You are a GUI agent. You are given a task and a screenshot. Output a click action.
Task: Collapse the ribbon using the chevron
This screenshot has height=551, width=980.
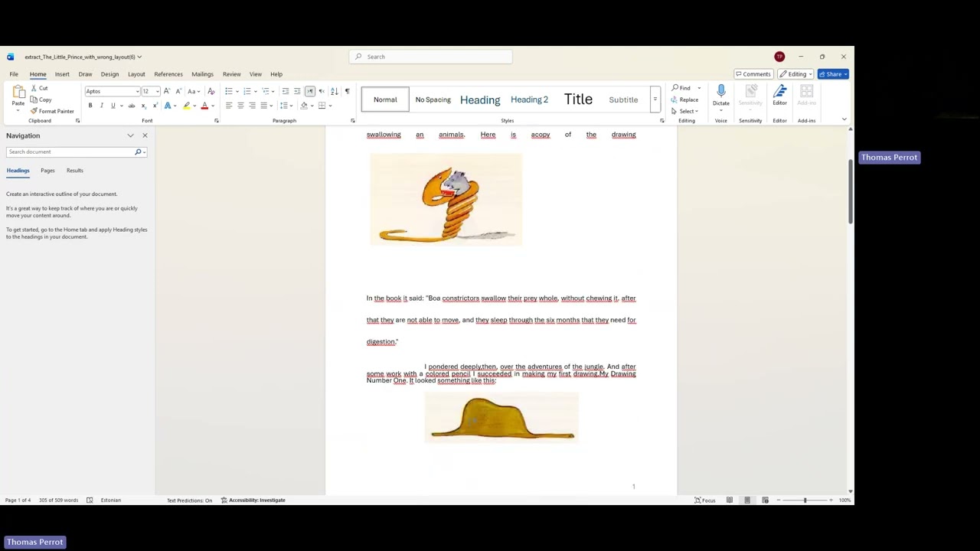point(844,119)
